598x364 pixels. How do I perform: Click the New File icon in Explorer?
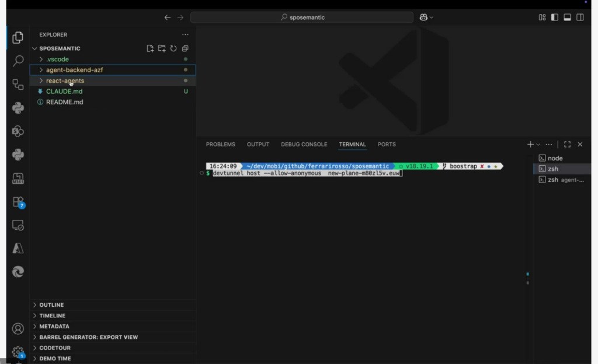point(150,48)
